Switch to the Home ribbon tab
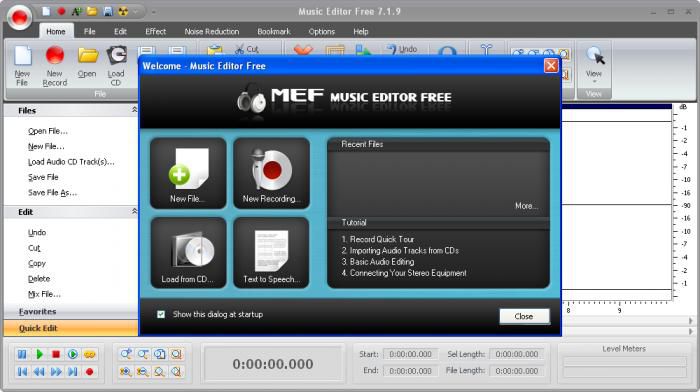Image resolution: width=700 pixels, height=392 pixels. tap(56, 32)
